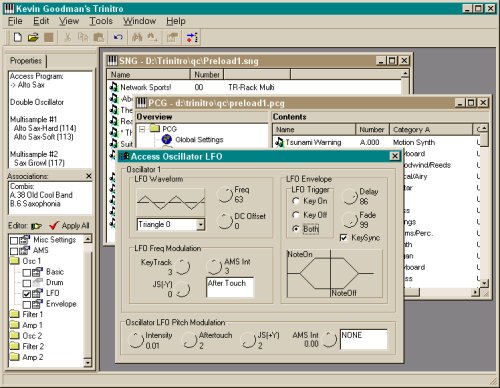Viewport: 500px width, 388px height.
Task: Uncheck the KeySync checkbox
Action: [x=343, y=238]
